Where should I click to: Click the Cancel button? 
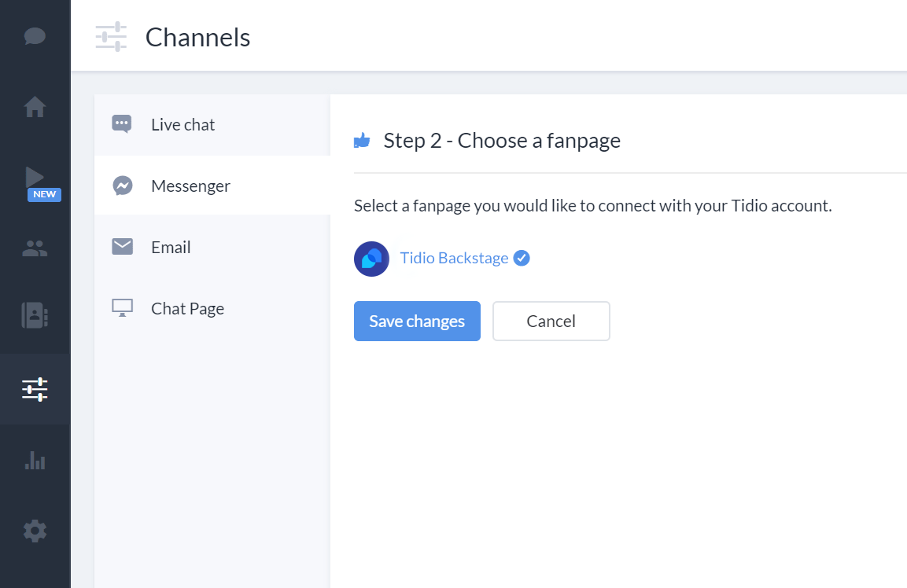point(551,321)
